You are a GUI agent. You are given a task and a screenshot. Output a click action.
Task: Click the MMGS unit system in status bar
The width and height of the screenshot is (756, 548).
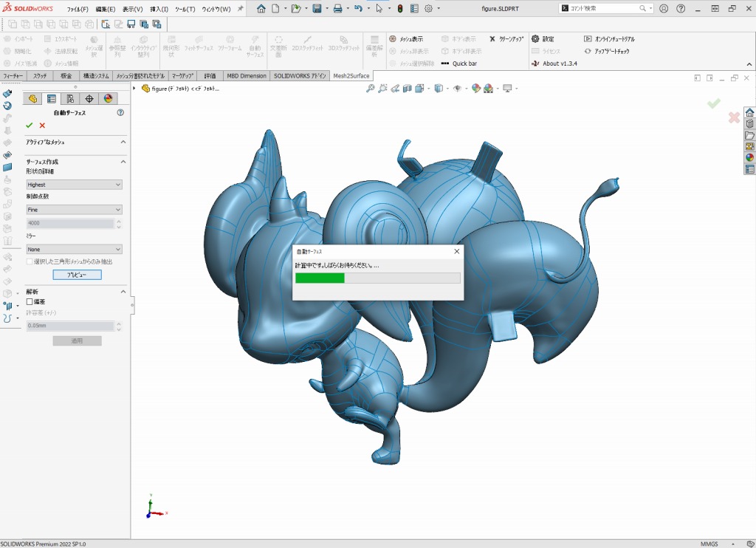709,544
